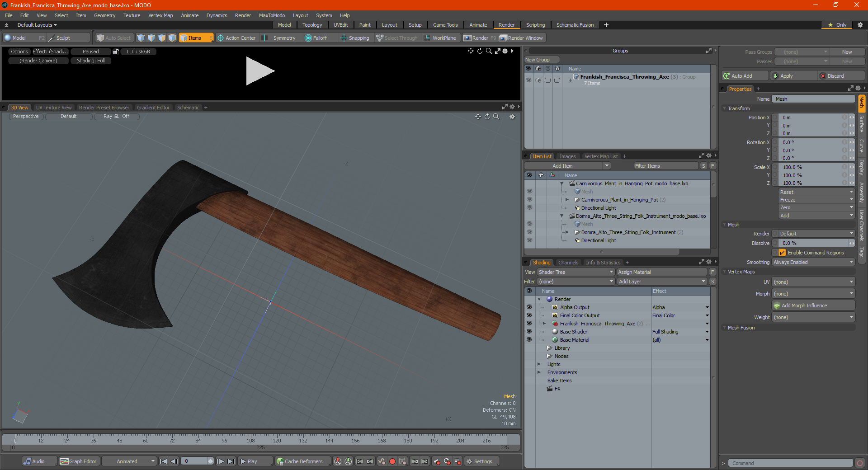This screenshot has height=470, width=868.
Task: Click frame 60 on the timeline ruler
Action: pyautogui.click(x=146, y=440)
